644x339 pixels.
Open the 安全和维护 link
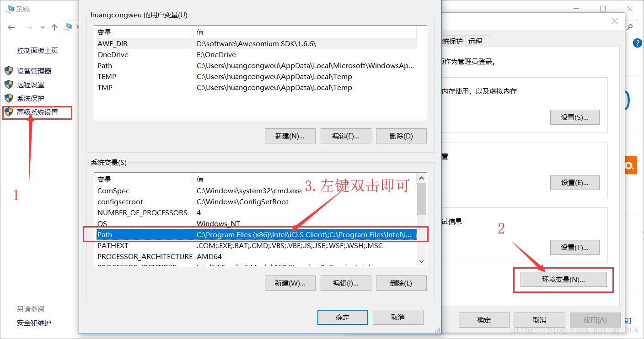34,323
